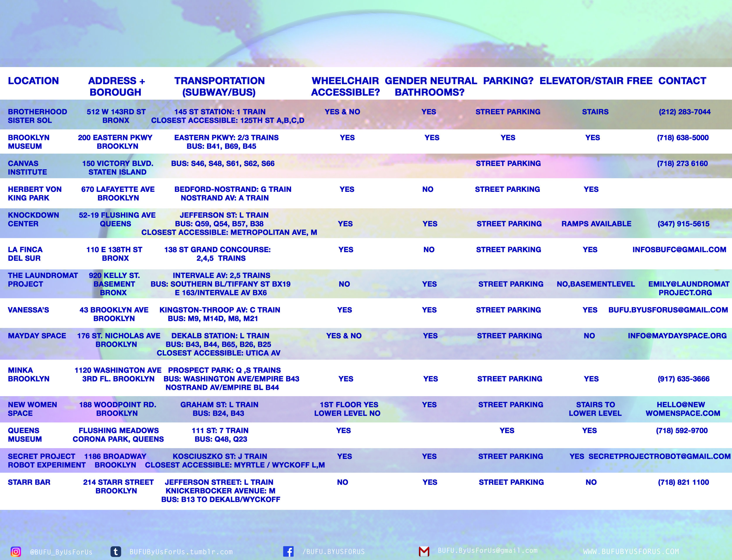Screen dimensions: 732x560
Task: Click the PARKING? column header
Action: coord(508,81)
